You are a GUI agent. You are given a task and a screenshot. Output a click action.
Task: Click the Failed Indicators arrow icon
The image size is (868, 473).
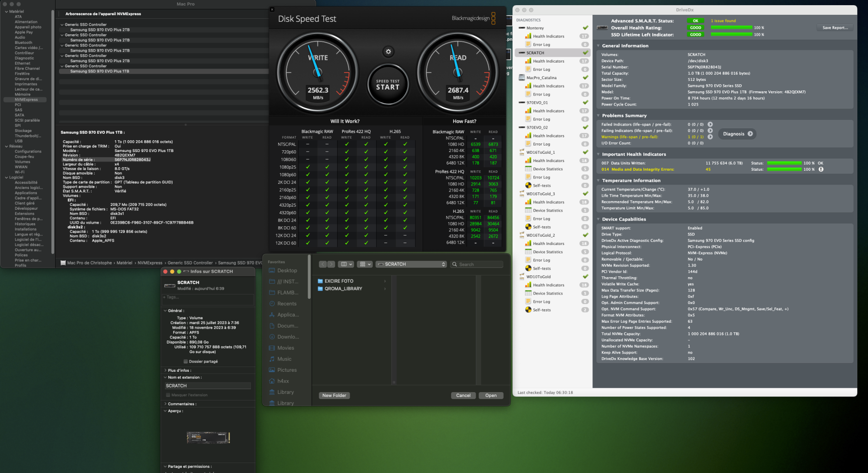pos(710,124)
